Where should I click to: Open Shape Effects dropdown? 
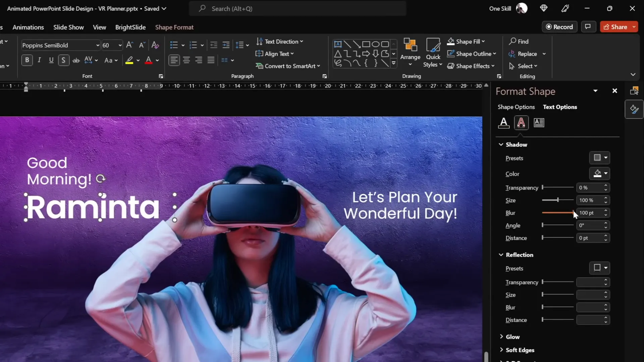(x=471, y=66)
